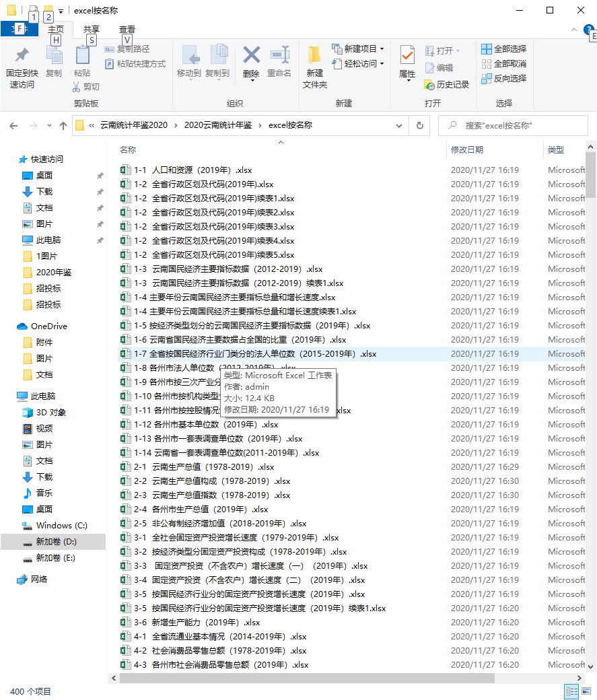This screenshot has width=597, height=700.
Task: Click the 类型 column header
Action: click(556, 150)
